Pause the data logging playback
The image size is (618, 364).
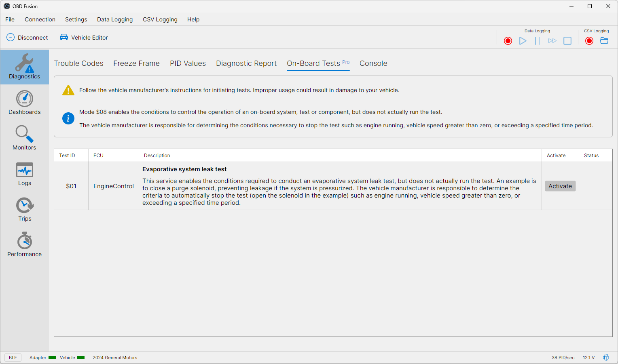click(537, 41)
